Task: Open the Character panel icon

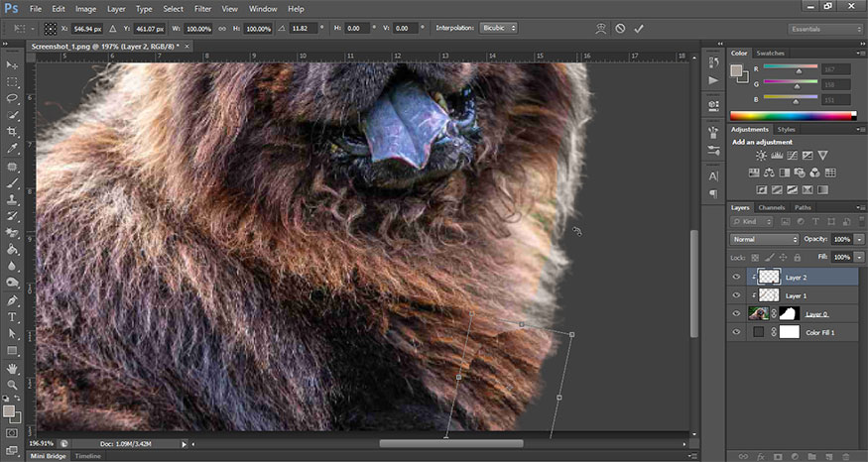Action: [713, 175]
